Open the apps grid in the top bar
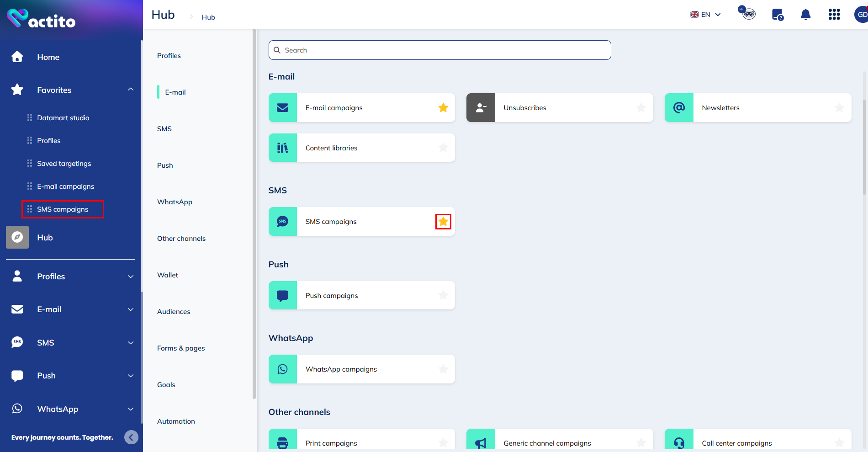The width and height of the screenshot is (868, 452). [834, 14]
